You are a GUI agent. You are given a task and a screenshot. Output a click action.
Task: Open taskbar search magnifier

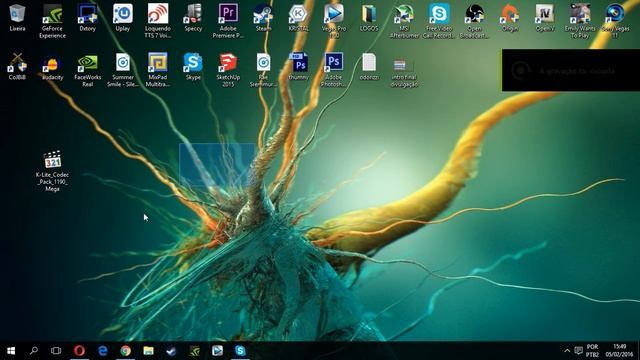[34, 351]
